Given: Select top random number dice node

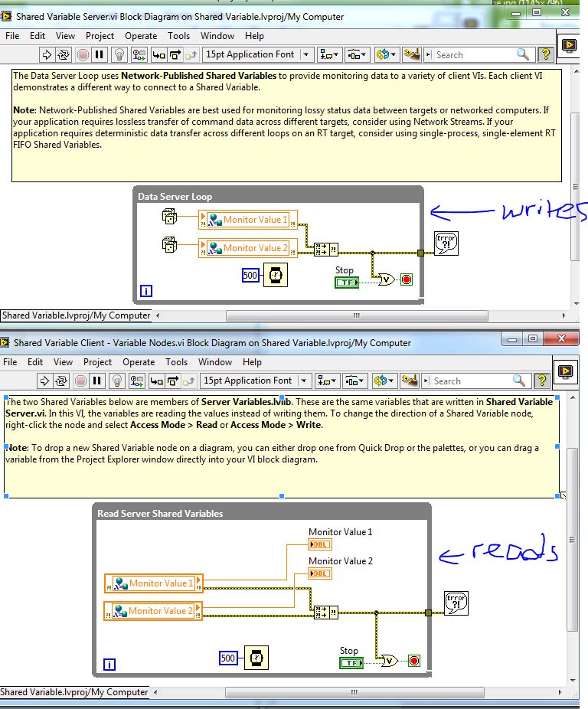Looking at the screenshot, I should (169, 216).
